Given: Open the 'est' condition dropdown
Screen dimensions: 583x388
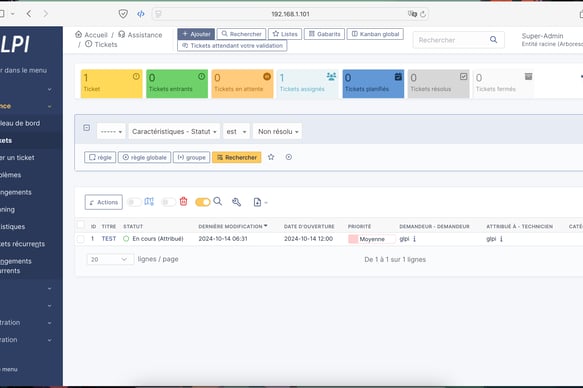Looking at the screenshot, I should 236,132.
